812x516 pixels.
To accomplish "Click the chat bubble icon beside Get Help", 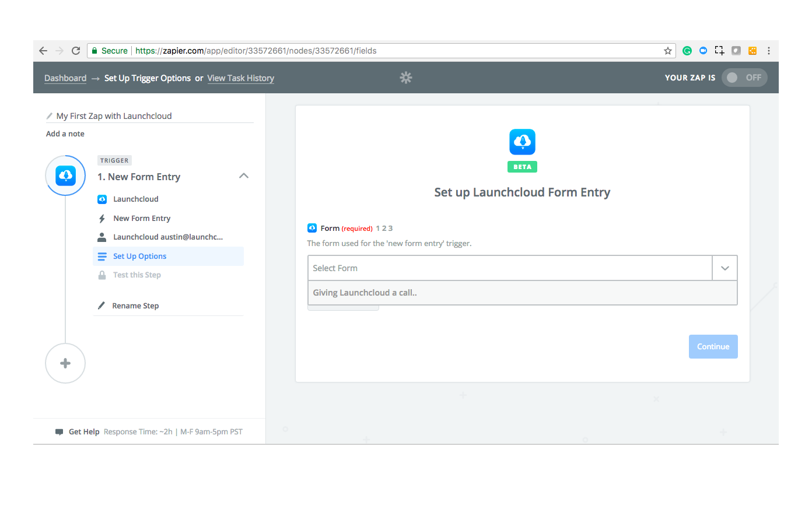I will 59,432.
